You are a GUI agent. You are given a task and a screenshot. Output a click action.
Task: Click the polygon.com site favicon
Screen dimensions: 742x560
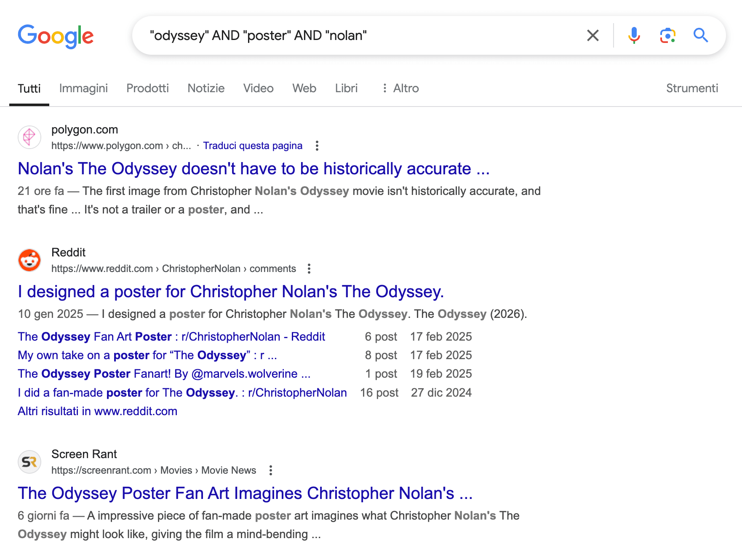(29, 137)
